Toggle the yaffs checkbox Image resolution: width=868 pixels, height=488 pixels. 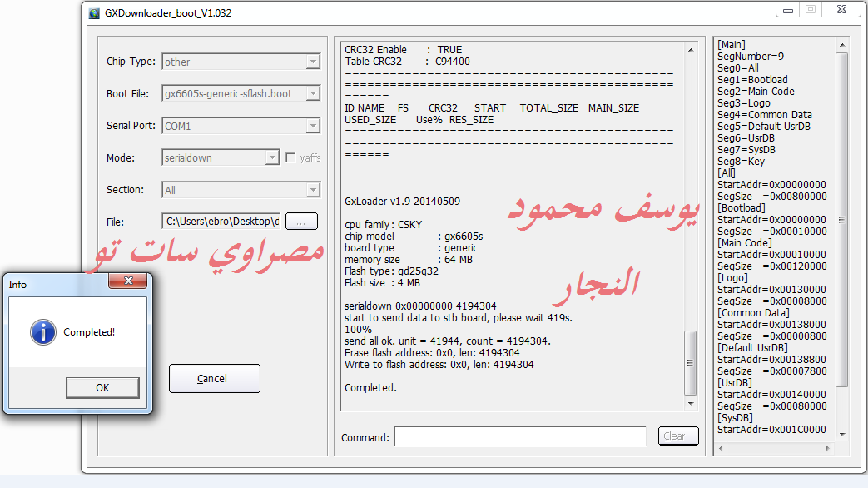290,157
